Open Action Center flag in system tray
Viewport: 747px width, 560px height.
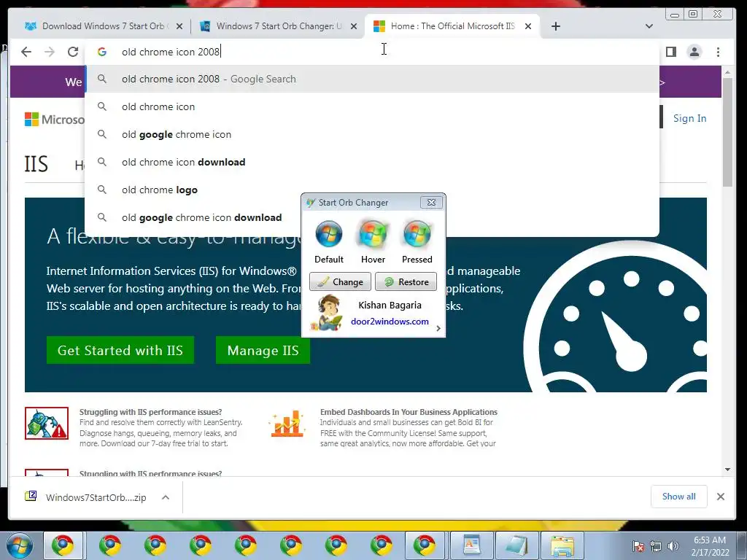pyautogui.click(x=638, y=546)
